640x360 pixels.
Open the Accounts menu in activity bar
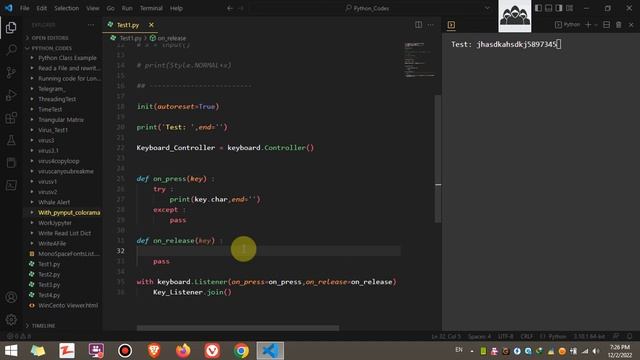point(11,297)
